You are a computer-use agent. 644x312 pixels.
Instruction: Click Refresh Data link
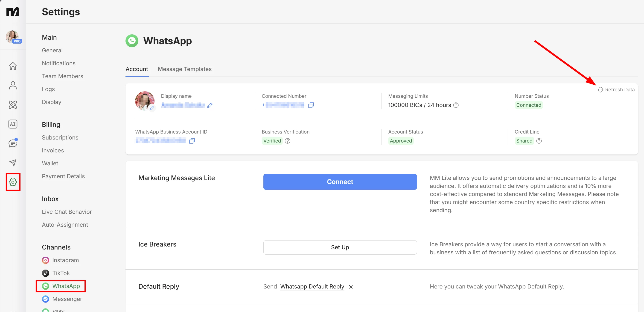tap(616, 90)
